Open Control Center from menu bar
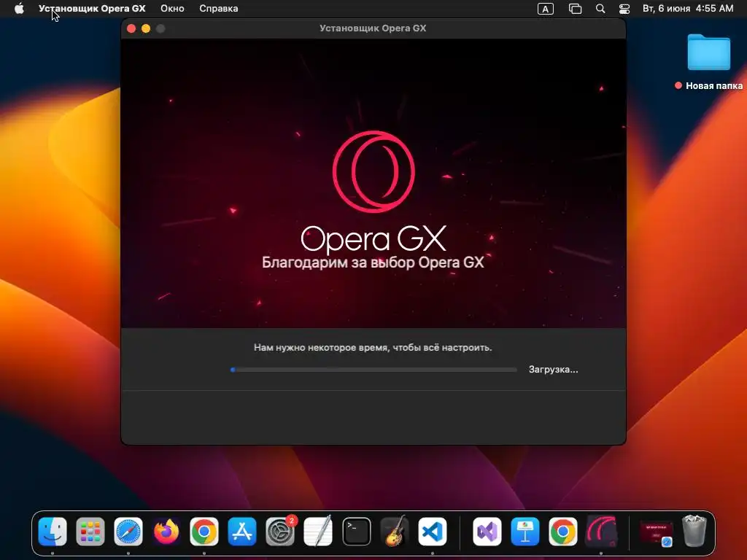747x560 pixels. click(x=624, y=9)
